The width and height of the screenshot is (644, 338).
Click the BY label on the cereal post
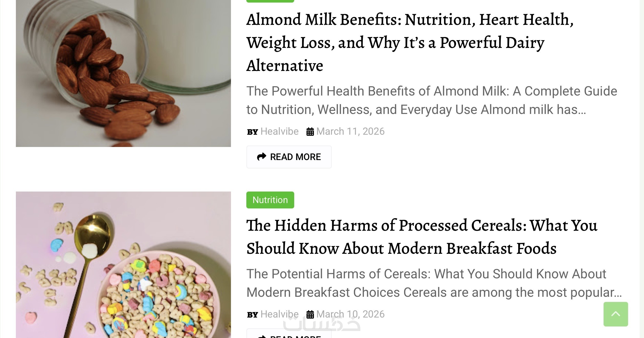coord(252,315)
